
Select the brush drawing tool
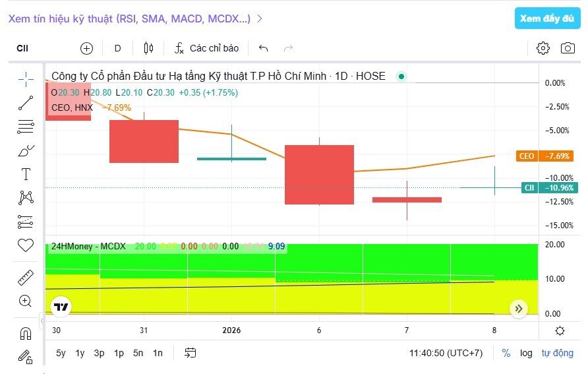coord(26,151)
